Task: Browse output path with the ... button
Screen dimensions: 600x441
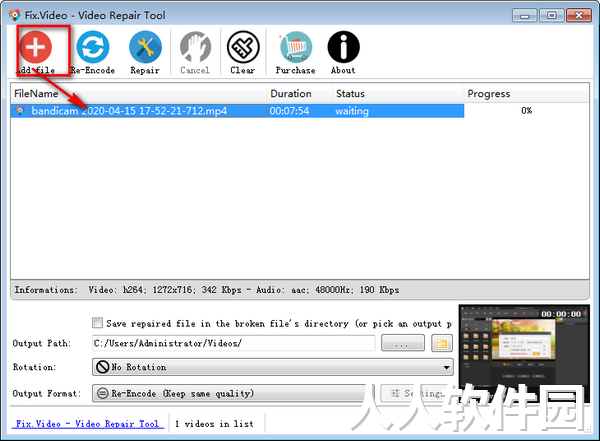Action: [403, 343]
